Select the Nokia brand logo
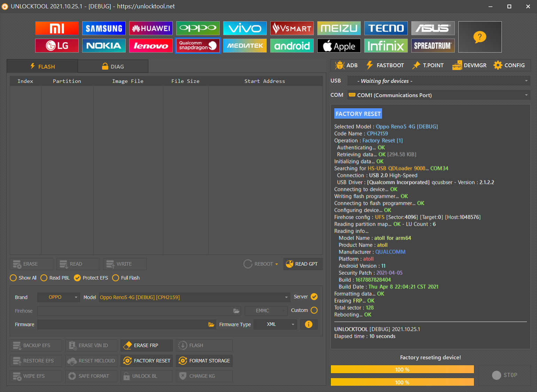537x392 pixels. (104, 46)
